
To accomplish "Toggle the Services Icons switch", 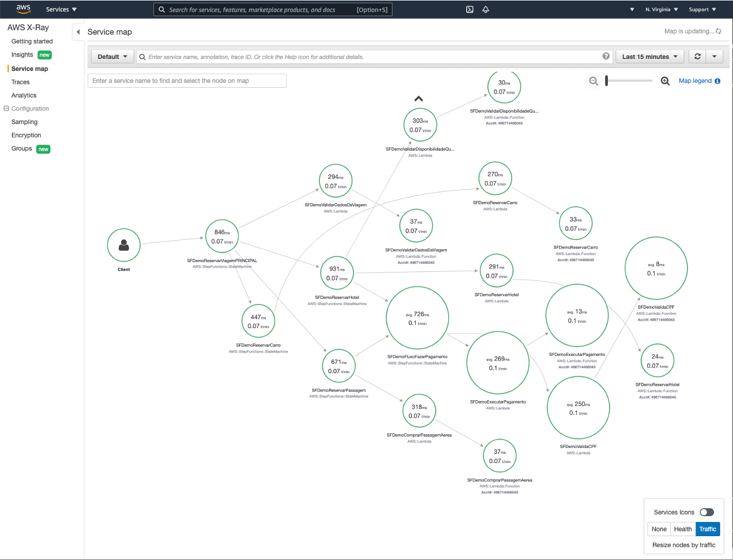I will 706,512.
